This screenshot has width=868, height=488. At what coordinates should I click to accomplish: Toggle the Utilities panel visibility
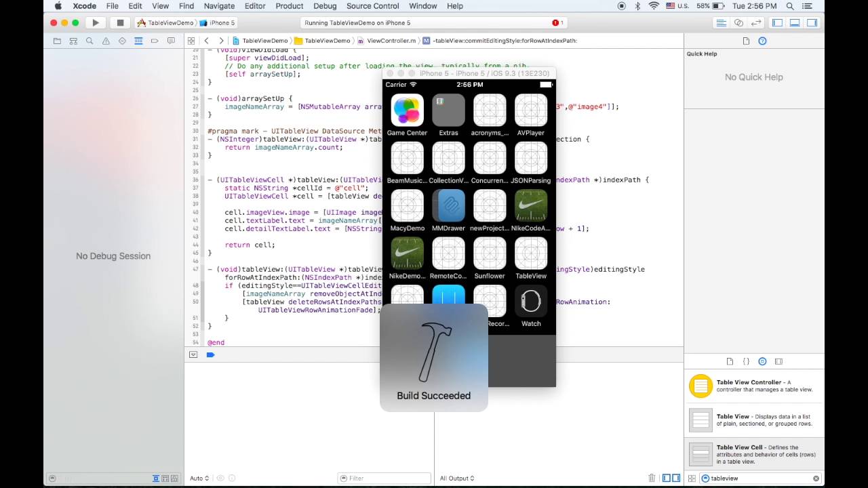811,22
